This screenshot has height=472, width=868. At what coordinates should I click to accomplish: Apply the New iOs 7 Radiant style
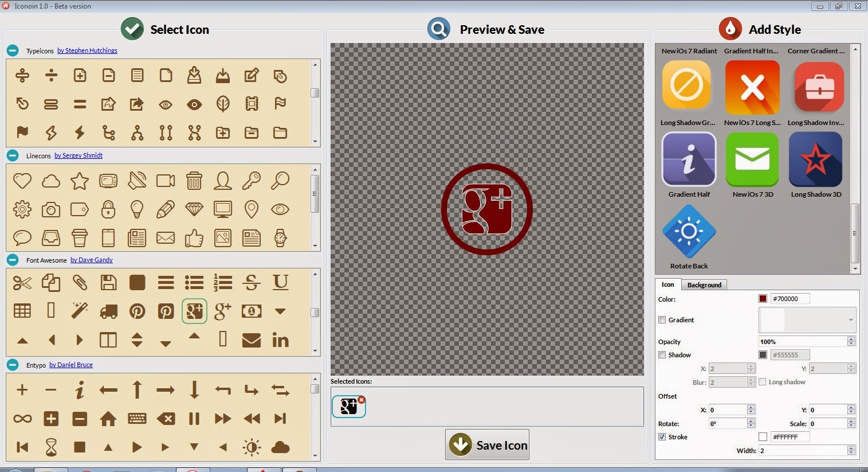click(689, 50)
